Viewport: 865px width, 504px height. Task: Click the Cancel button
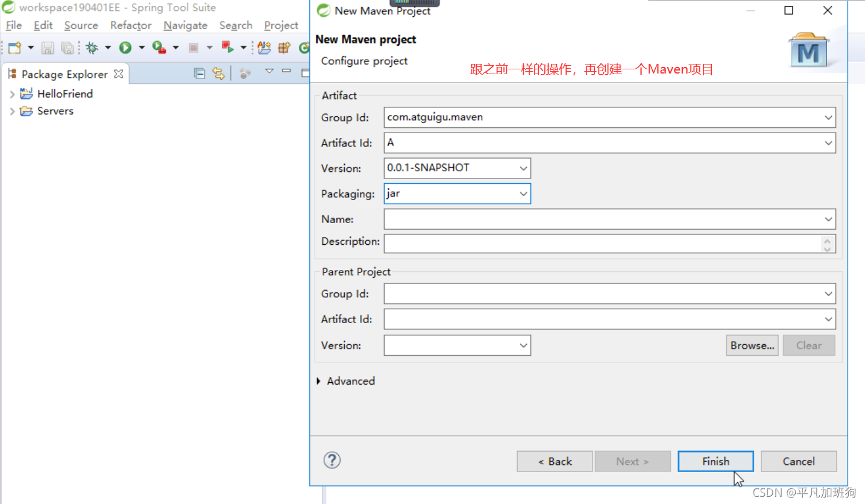[x=799, y=461]
